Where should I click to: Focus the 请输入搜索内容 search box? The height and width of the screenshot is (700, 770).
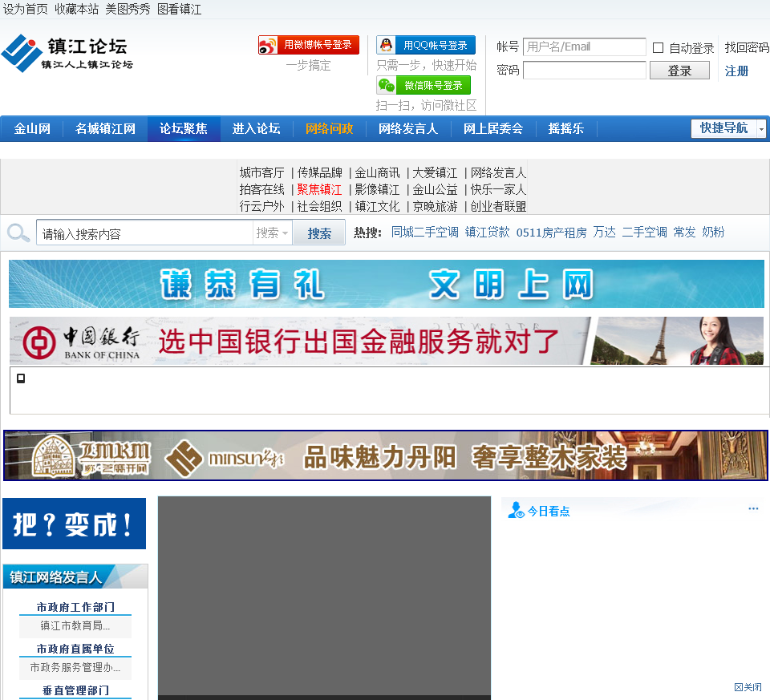pos(145,233)
